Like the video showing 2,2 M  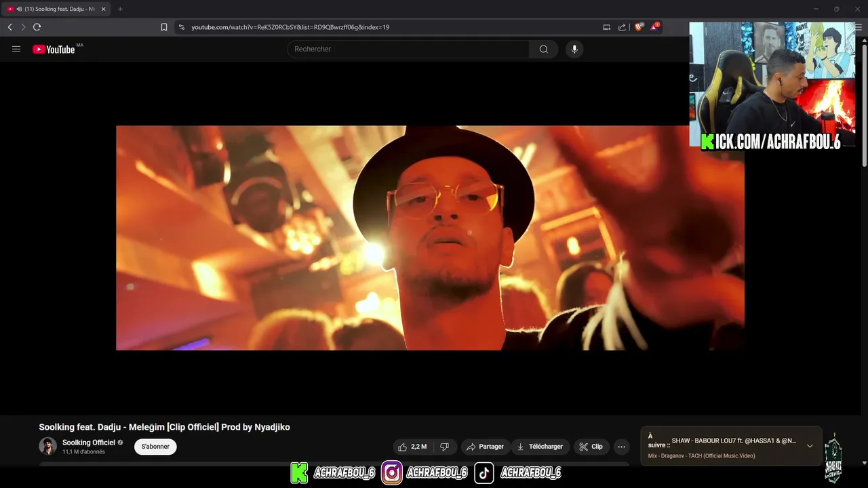(413, 447)
